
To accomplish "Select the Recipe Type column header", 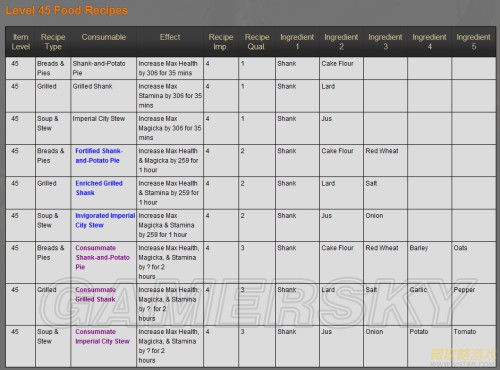I will coord(53,42).
